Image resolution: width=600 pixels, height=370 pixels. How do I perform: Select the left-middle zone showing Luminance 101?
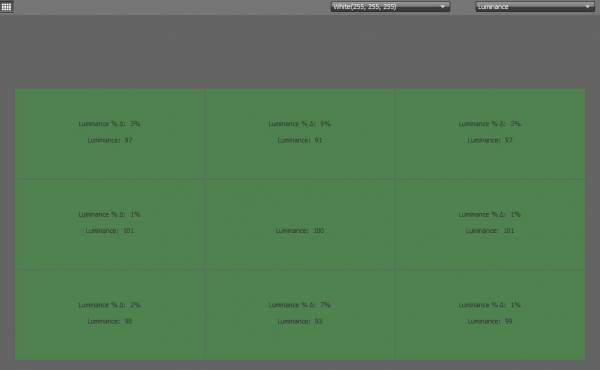pyautogui.click(x=110, y=224)
